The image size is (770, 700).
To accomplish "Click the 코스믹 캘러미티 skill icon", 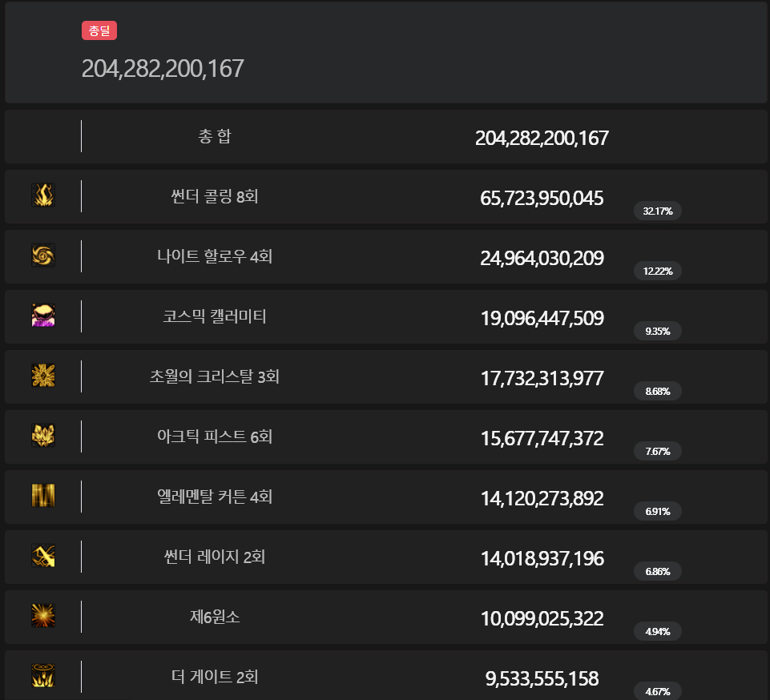I will (43, 315).
